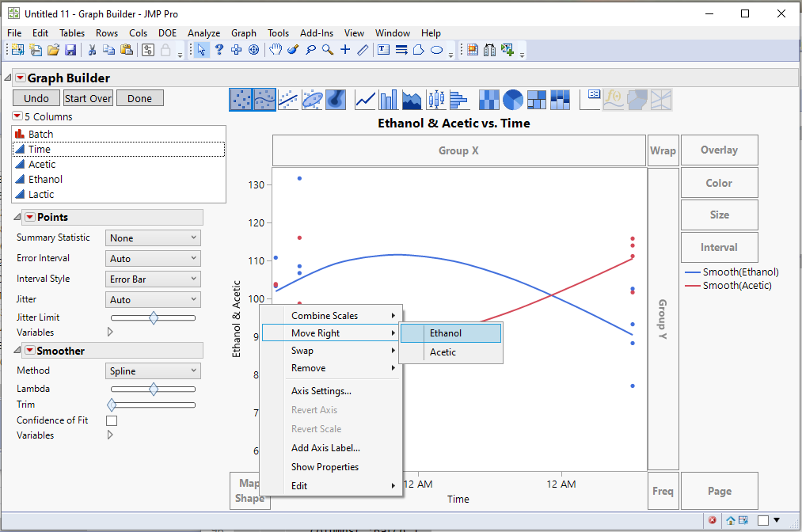Activate the Magnifier tool icon
This screenshot has height=532, width=802.
click(x=327, y=50)
